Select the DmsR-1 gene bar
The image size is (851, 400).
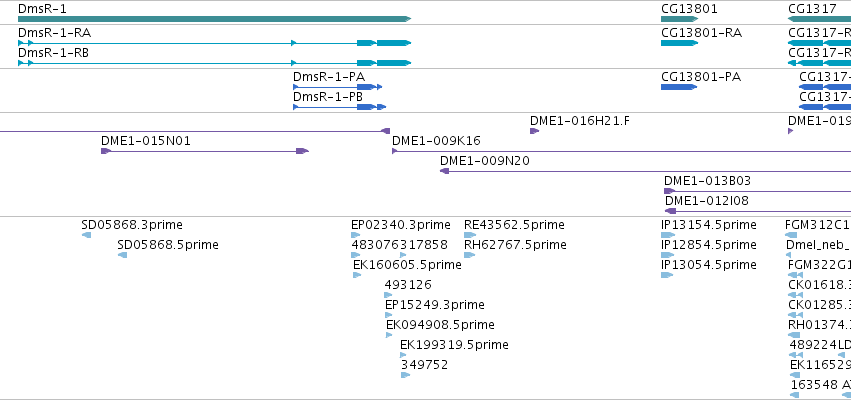[214, 19]
